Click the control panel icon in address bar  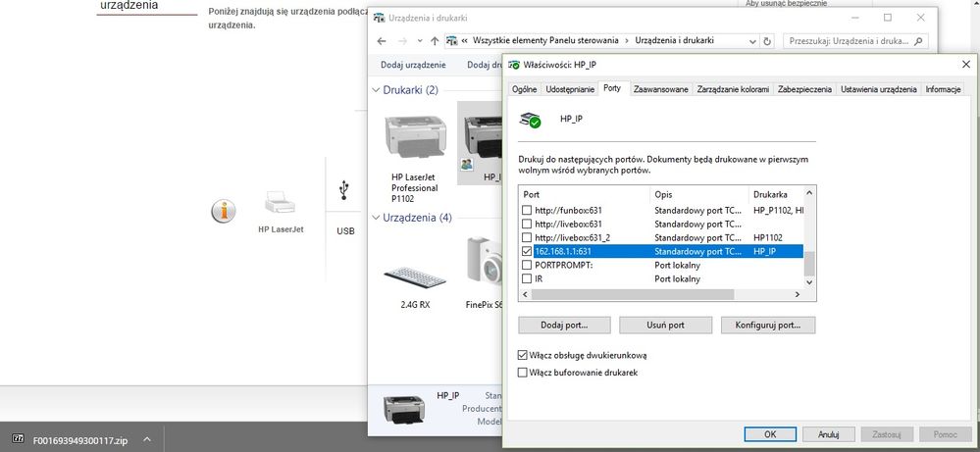(452, 41)
